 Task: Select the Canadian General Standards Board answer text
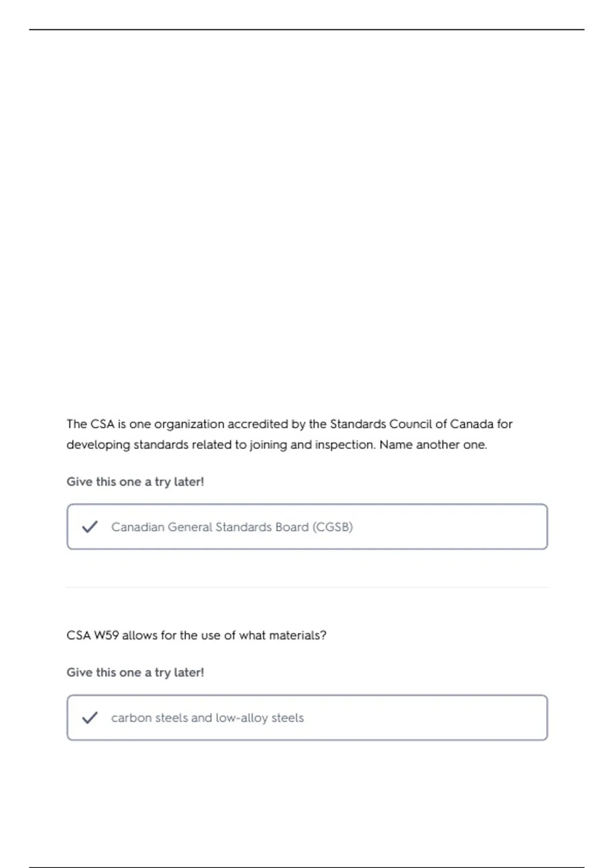point(232,527)
